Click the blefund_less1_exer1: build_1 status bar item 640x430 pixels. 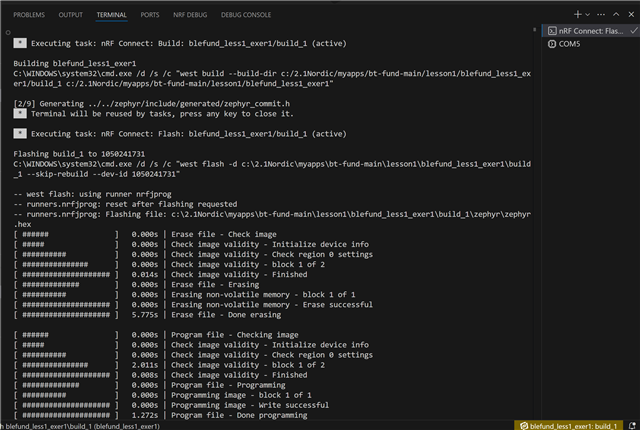[569, 426]
